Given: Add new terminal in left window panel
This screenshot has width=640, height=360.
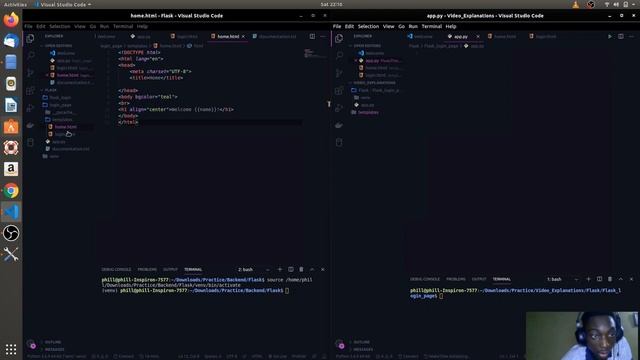Looking at the screenshot, I should (280, 269).
